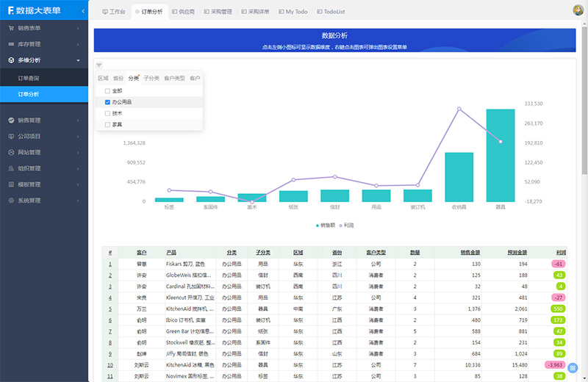Uncheck the 办公用品 checkbox
The image size is (588, 382).
click(107, 102)
